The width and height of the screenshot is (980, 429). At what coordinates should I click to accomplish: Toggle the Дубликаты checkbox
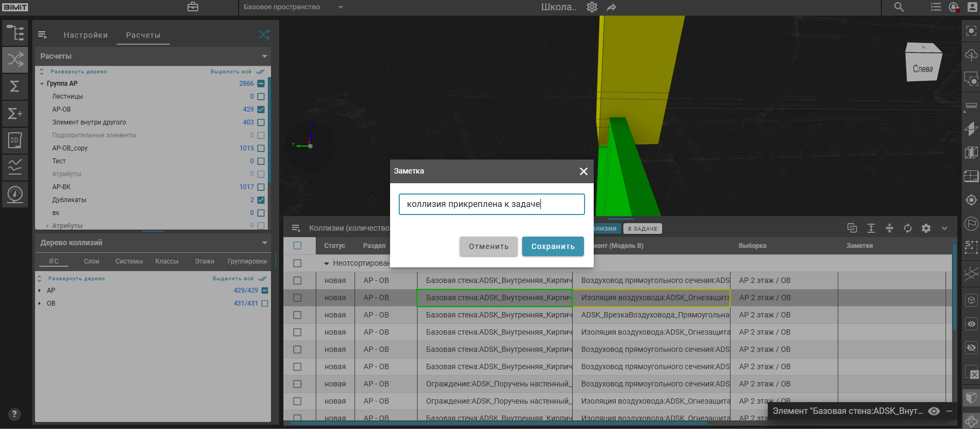261,200
